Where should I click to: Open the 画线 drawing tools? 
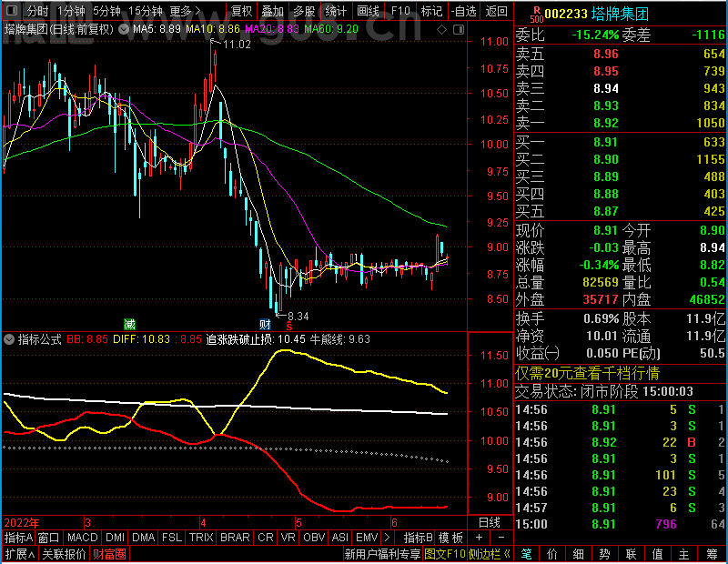pyautogui.click(x=368, y=11)
